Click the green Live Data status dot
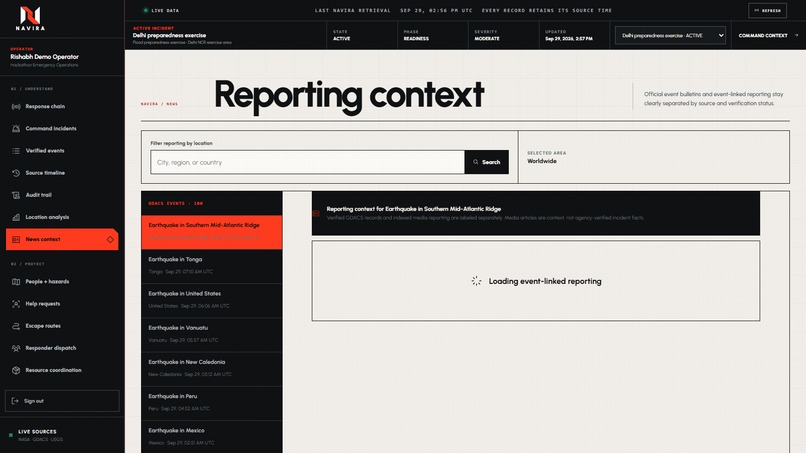Image resolution: width=806 pixels, height=453 pixels. [145, 10]
